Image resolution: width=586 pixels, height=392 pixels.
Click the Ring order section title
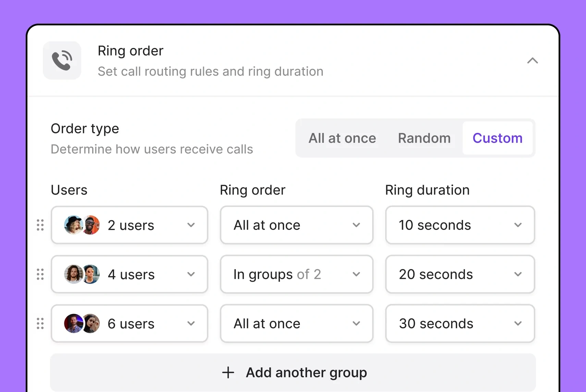pos(131,51)
